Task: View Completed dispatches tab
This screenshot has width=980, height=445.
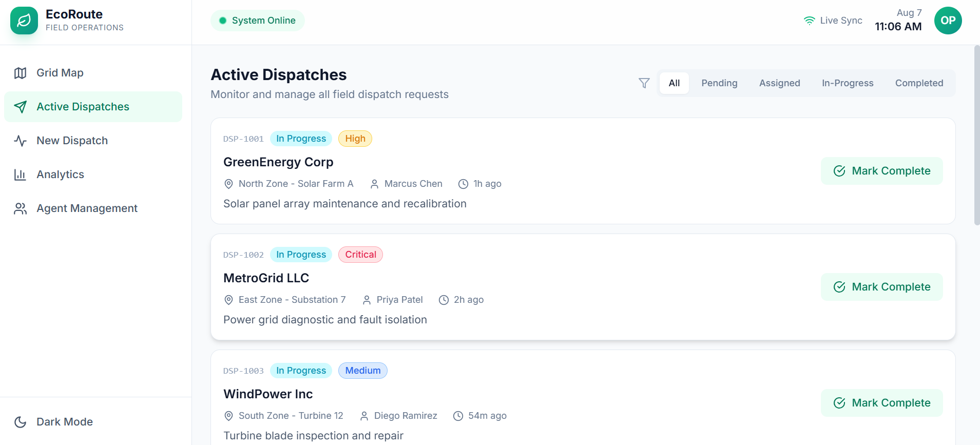Action: pos(919,83)
